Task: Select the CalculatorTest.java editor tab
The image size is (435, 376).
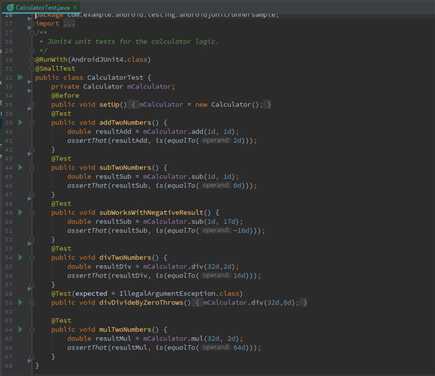Action: coord(40,7)
